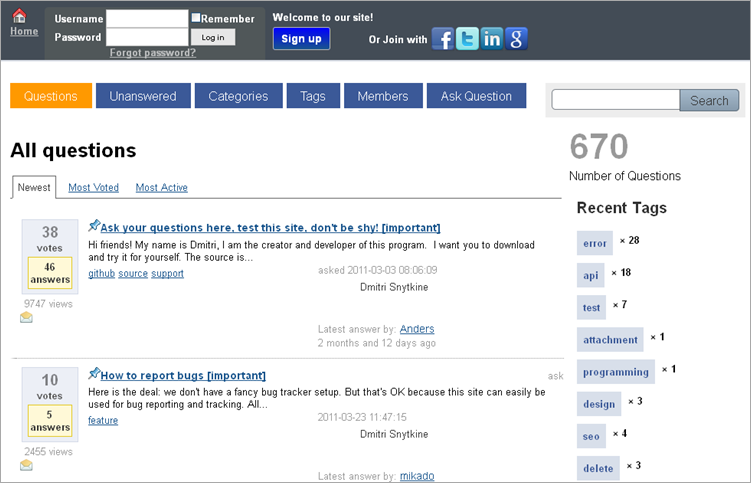Screen dimensions: 751x483
Task: Click pin icon beside 'How to report bugs'
Action: click(94, 373)
